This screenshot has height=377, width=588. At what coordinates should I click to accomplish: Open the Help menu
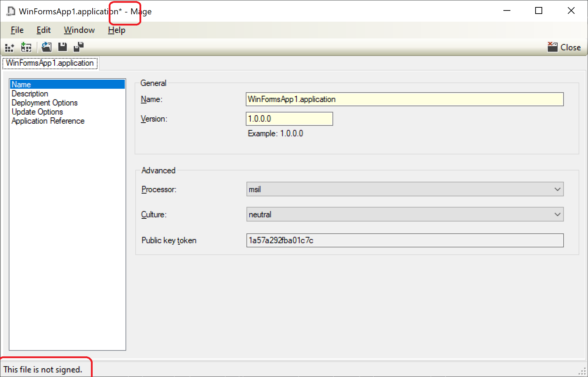click(x=116, y=30)
